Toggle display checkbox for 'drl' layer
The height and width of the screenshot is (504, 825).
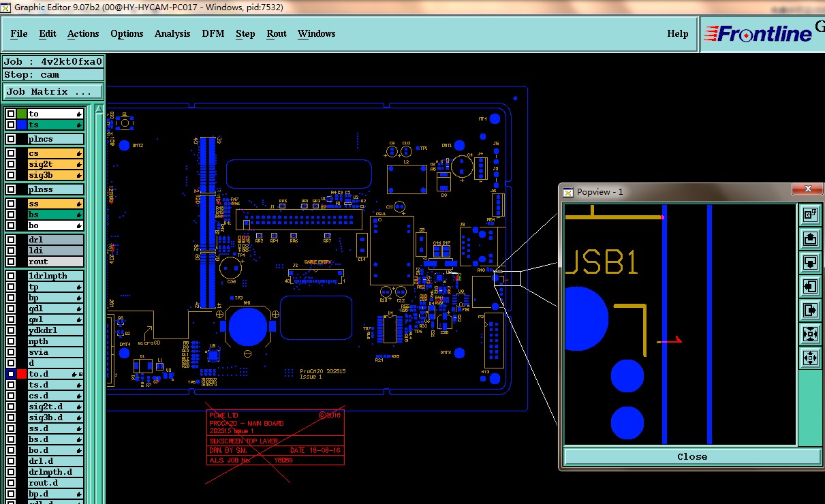click(x=11, y=240)
